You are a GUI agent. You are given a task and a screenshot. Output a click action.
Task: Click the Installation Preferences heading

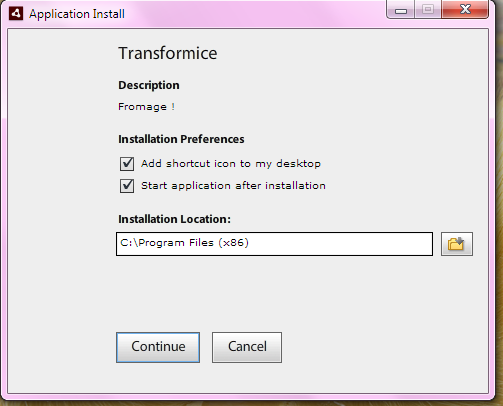coord(181,139)
